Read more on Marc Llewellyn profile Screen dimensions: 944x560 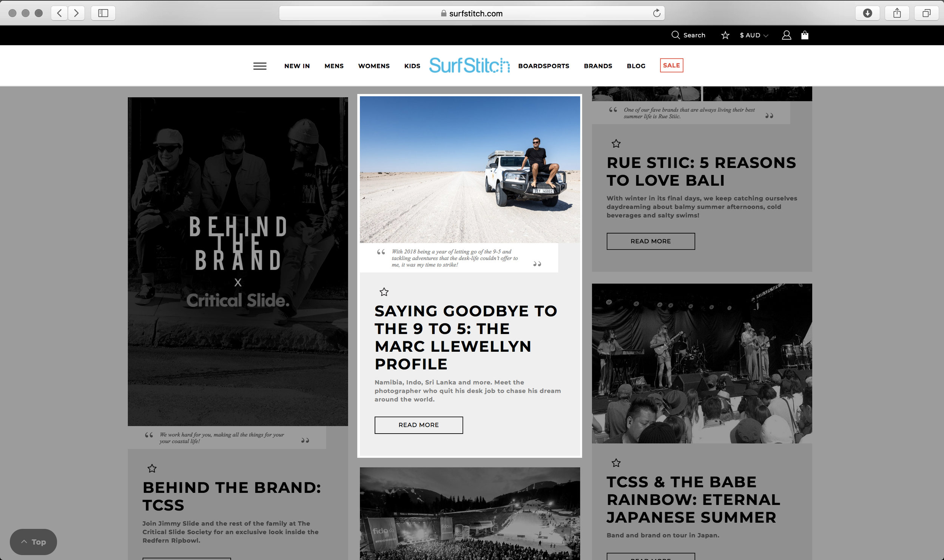(418, 425)
